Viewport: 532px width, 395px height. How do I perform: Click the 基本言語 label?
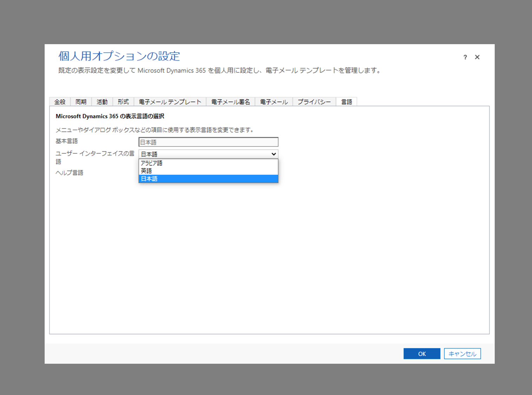click(67, 141)
